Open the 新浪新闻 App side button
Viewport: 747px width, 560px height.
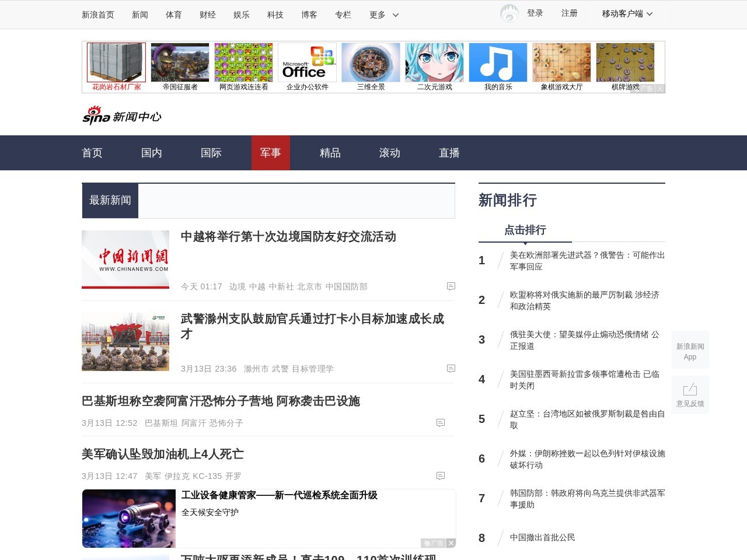(x=690, y=351)
